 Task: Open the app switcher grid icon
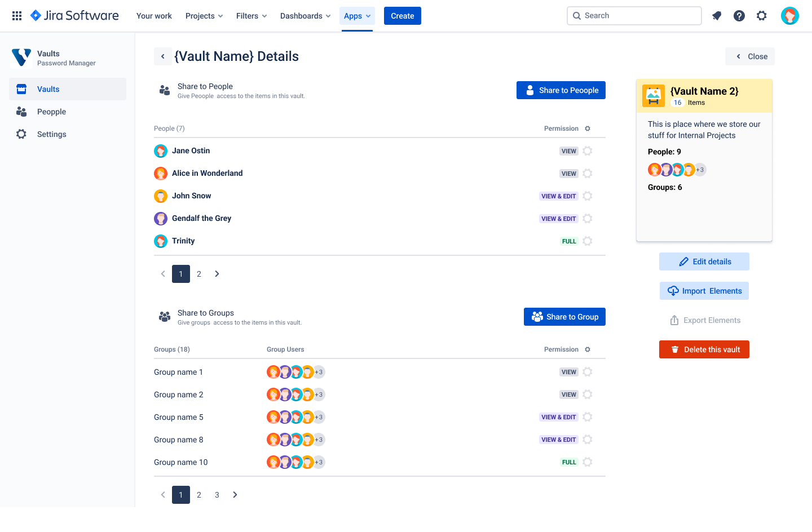click(x=17, y=16)
